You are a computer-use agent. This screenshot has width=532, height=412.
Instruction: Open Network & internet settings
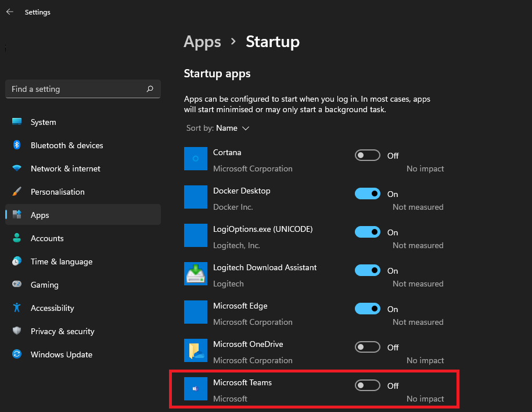coord(83,169)
